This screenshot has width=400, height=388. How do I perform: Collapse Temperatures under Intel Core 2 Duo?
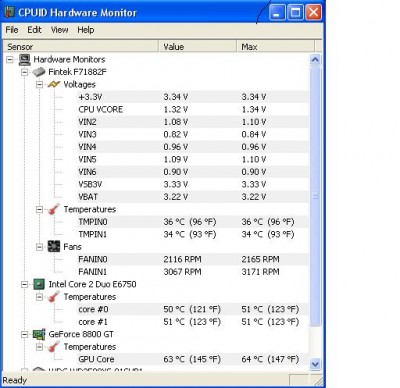click(x=39, y=297)
